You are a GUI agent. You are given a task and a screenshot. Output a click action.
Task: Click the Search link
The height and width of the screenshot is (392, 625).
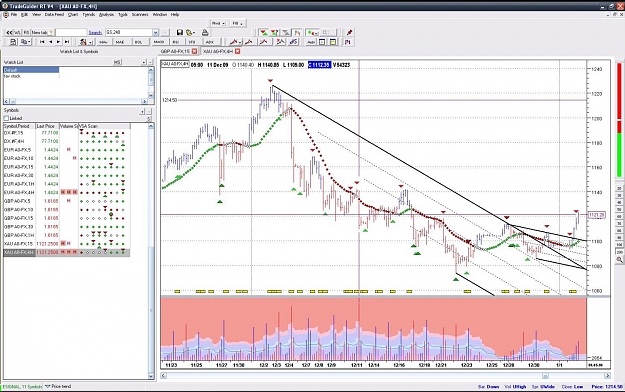point(95,32)
